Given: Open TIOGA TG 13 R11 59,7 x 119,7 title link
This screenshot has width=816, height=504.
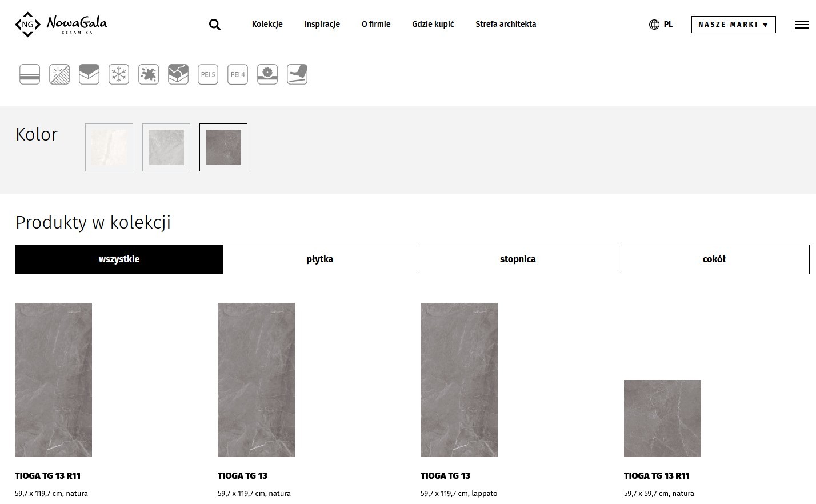Looking at the screenshot, I should pyautogui.click(x=47, y=475).
